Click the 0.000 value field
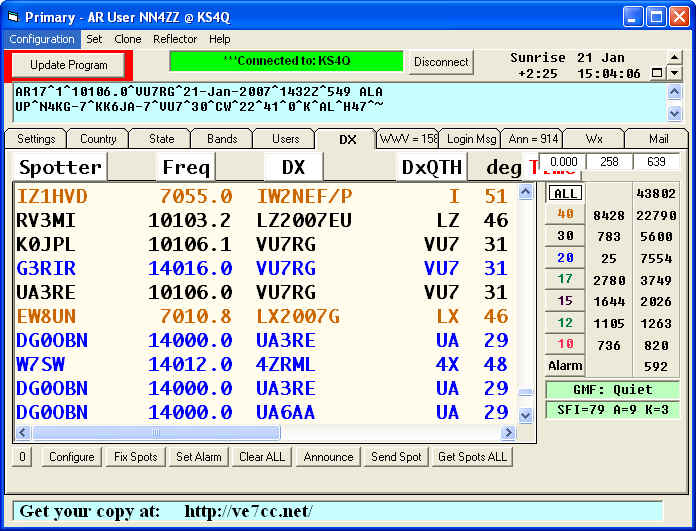696x531 pixels. pos(563,162)
